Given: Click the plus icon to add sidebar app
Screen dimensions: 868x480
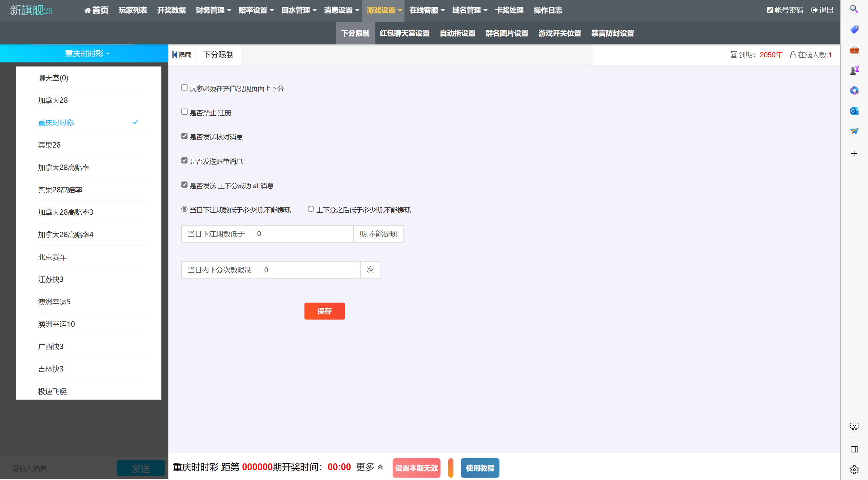Looking at the screenshot, I should point(854,154).
